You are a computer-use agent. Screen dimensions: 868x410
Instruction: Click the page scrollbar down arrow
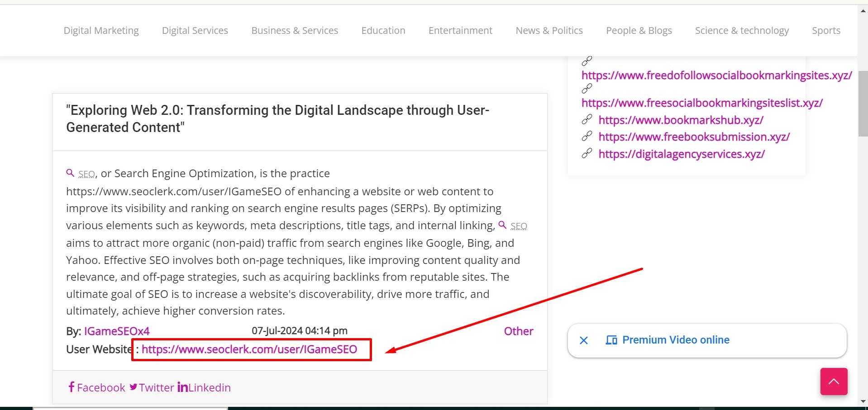[x=863, y=401]
